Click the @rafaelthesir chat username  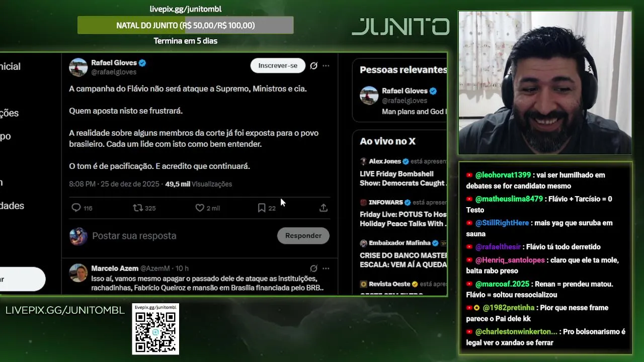498,247
